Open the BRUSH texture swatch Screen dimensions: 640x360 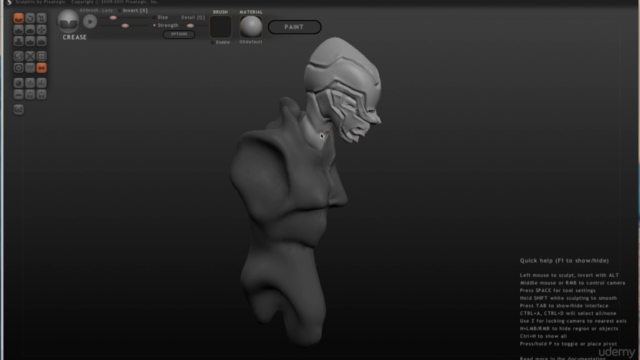pyautogui.click(x=220, y=27)
